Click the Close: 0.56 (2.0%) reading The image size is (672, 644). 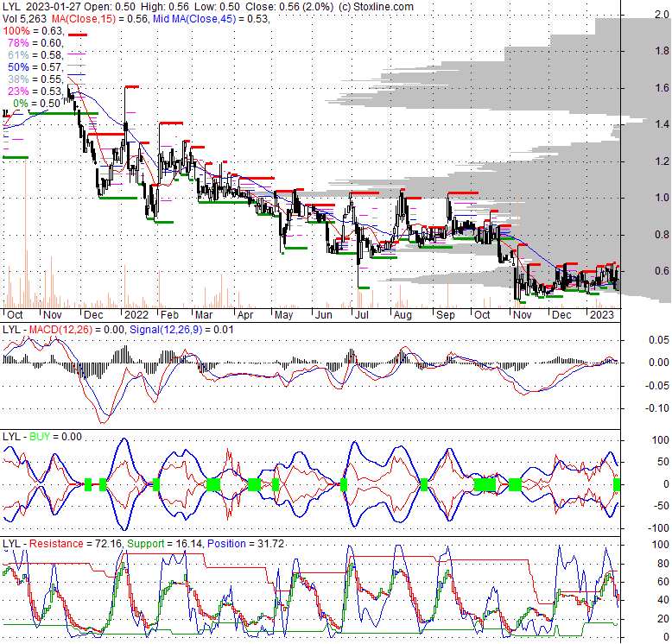[289, 7]
